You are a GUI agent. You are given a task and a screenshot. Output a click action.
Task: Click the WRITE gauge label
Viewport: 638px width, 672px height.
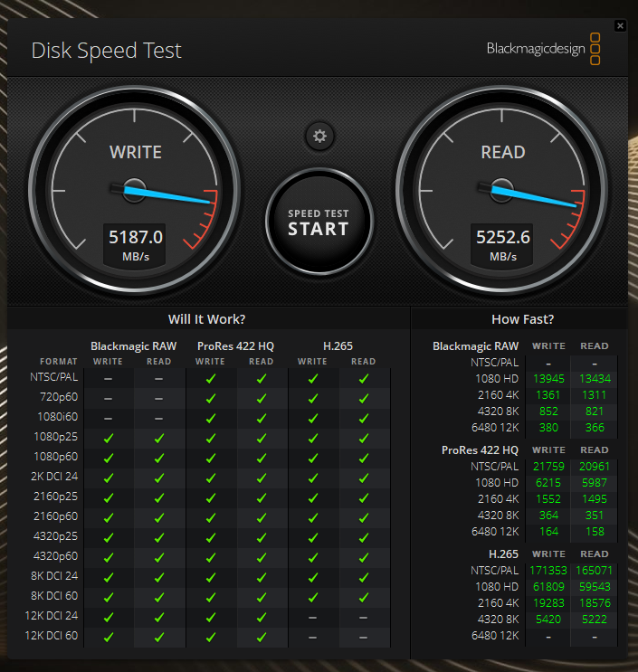136,153
